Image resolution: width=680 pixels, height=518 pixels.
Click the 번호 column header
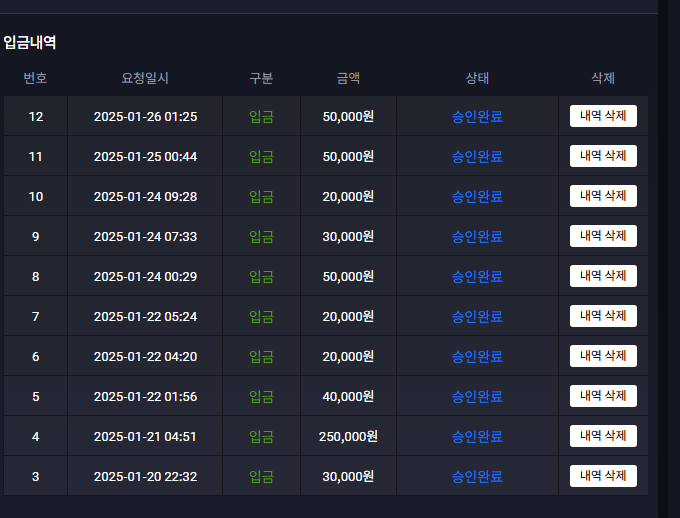pyautogui.click(x=36, y=78)
